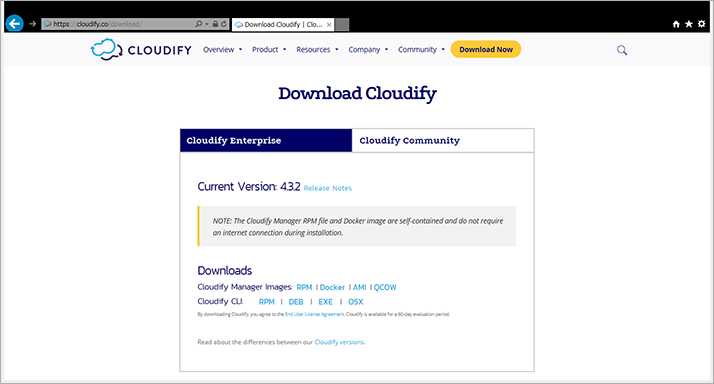Click the Current Version 4.3.2 text
714x384 pixels.
249,186
